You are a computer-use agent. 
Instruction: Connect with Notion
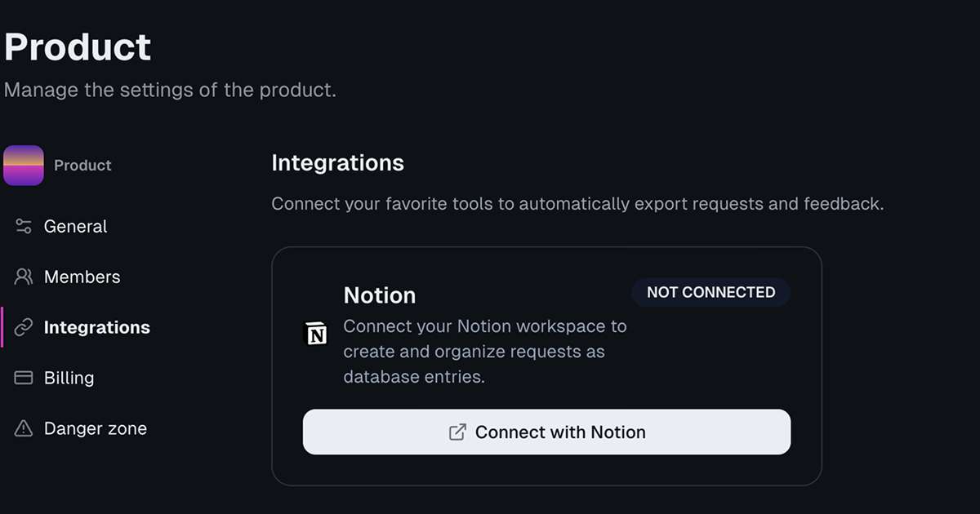[x=546, y=432]
